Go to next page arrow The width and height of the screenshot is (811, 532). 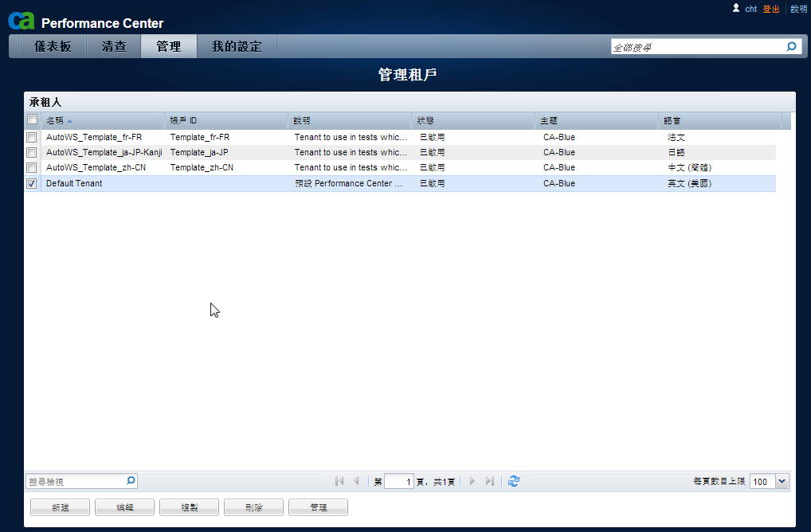point(472,481)
